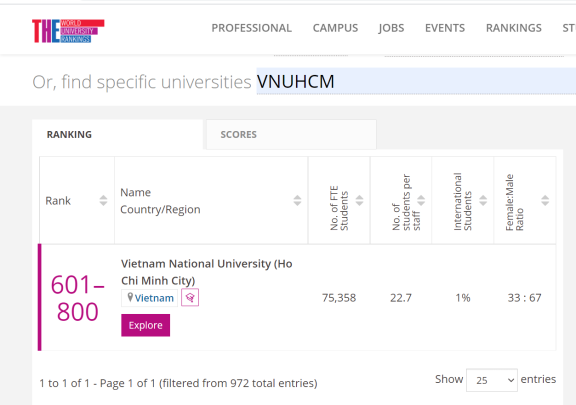Open the Show entries dropdown
576x405 pixels.
pyautogui.click(x=492, y=380)
